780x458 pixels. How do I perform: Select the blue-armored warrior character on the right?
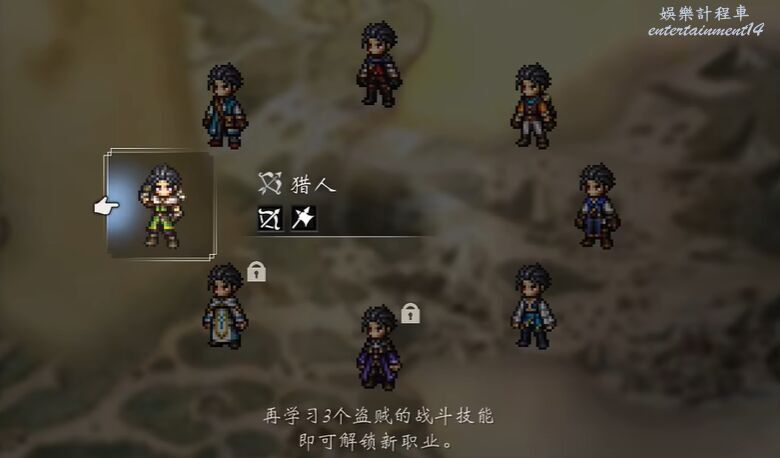pos(597,206)
